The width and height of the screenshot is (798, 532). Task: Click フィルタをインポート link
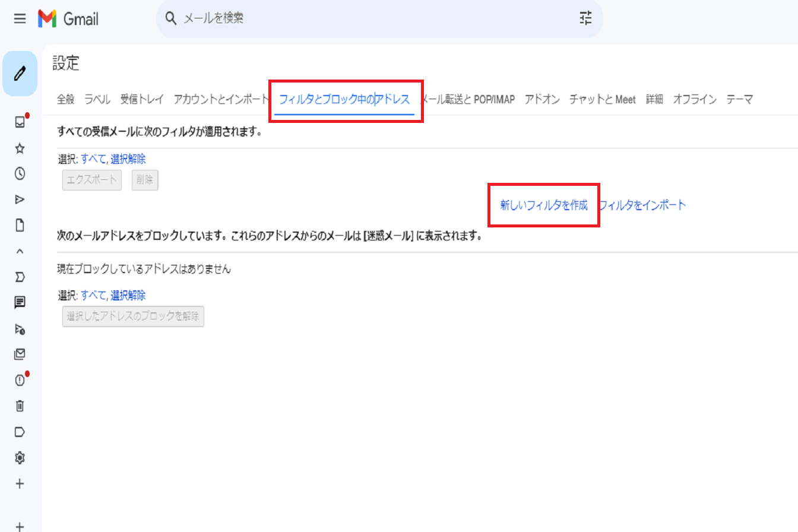[642, 205]
